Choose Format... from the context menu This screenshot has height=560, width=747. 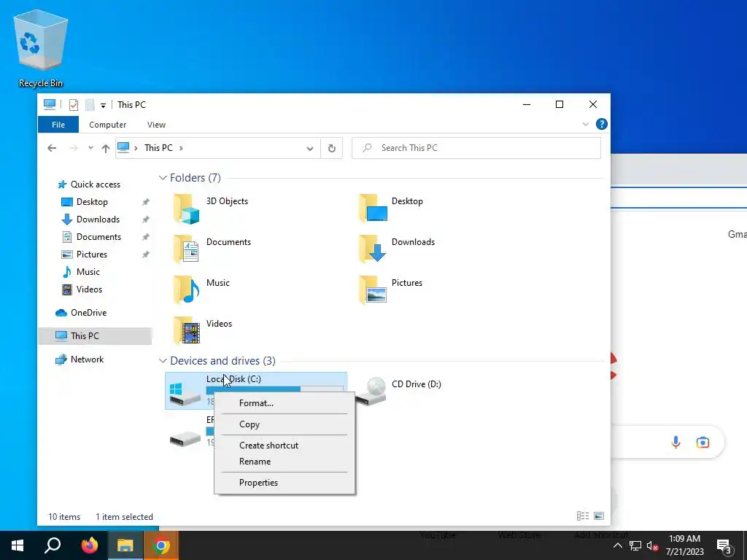coord(285,403)
